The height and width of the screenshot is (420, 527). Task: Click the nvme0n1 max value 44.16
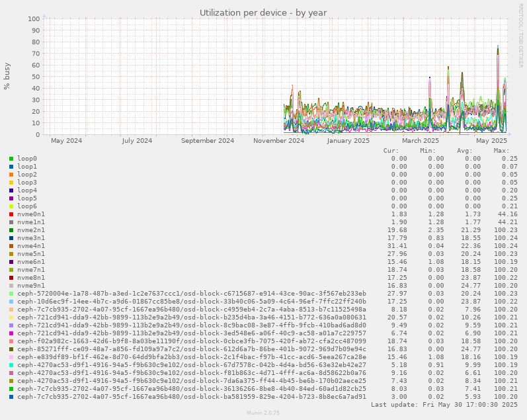[x=508, y=214]
